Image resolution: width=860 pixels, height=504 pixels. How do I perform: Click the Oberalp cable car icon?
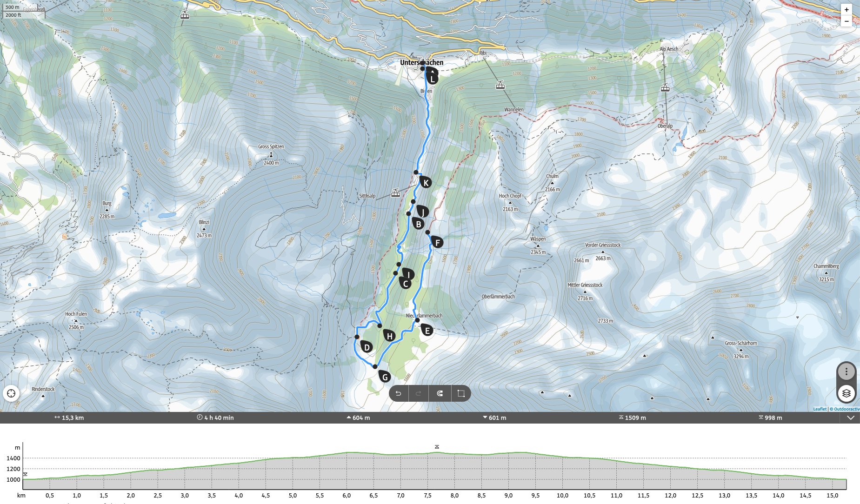(x=665, y=87)
